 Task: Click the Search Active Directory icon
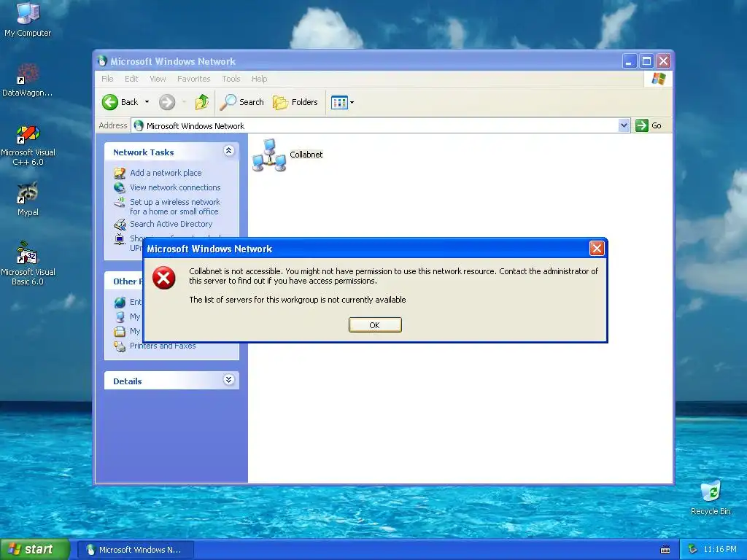click(120, 224)
